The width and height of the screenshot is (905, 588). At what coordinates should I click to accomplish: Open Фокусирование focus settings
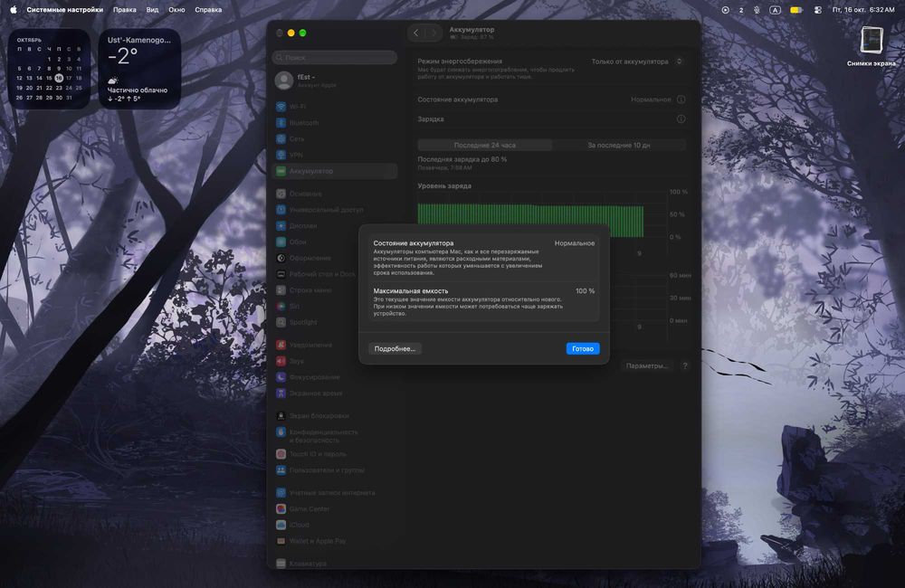click(x=335, y=377)
